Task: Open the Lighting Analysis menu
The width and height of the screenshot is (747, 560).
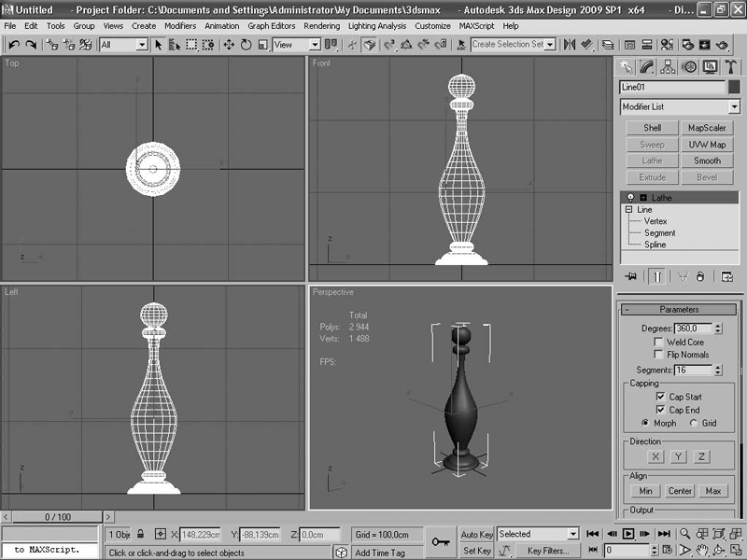Action: coord(377,26)
